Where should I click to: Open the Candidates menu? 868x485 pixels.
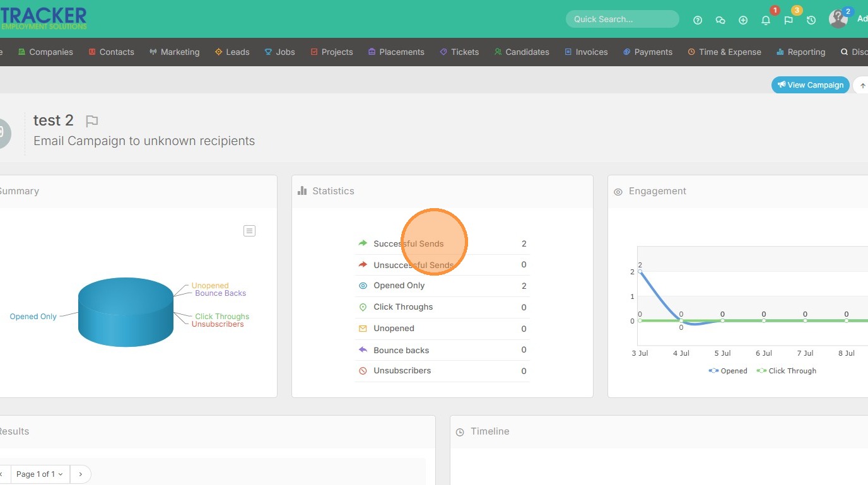[522, 52]
